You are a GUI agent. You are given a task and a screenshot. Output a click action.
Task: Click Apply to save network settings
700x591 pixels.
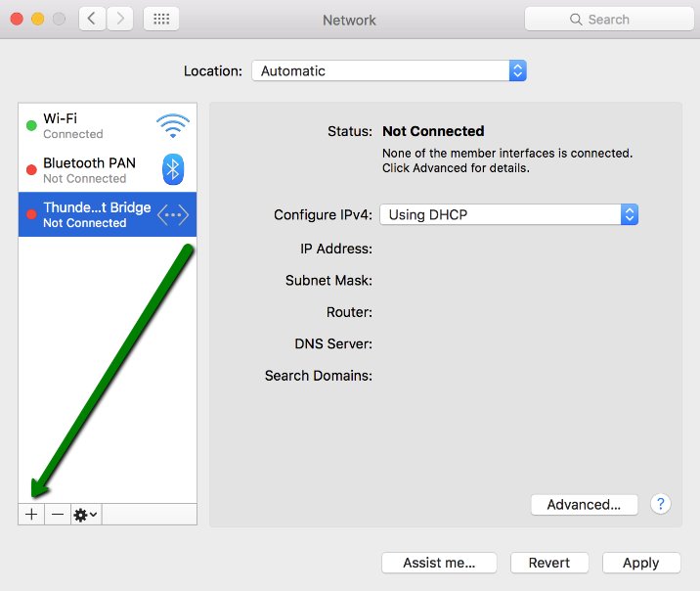pyautogui.click(x=640, y=563)
